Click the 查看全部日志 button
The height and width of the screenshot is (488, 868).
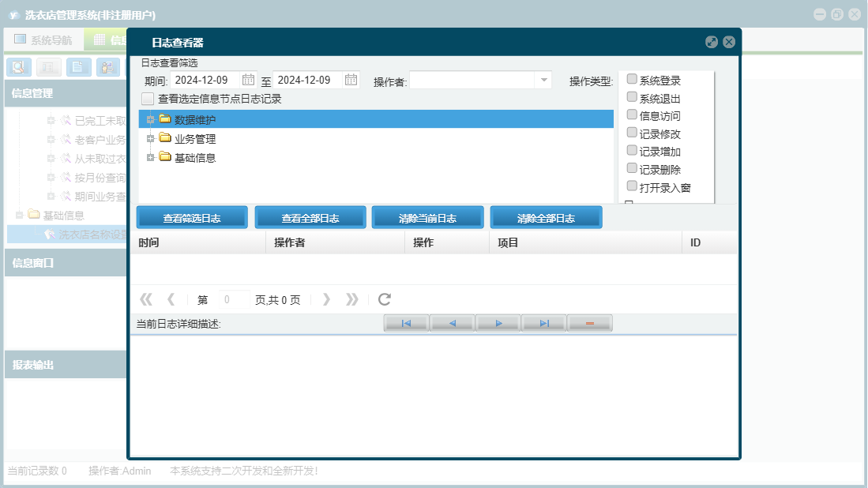point(310,217)
